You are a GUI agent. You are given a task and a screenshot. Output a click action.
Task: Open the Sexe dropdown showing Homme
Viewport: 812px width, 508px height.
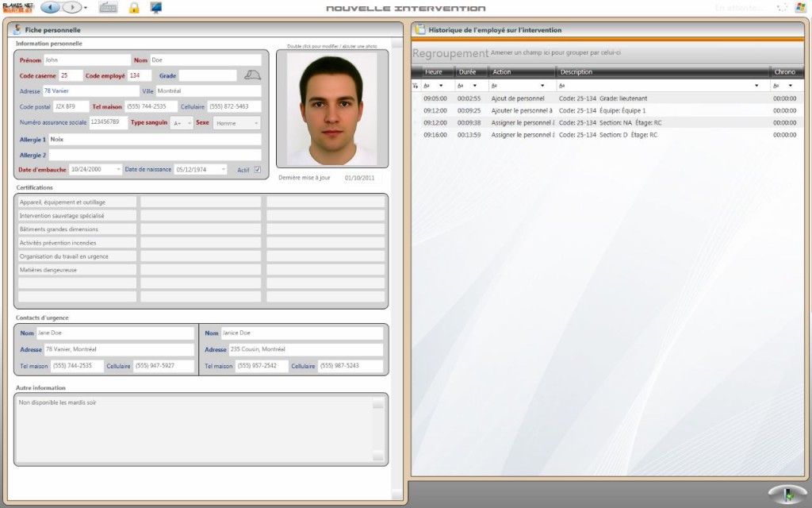click(x=255, y=123)
